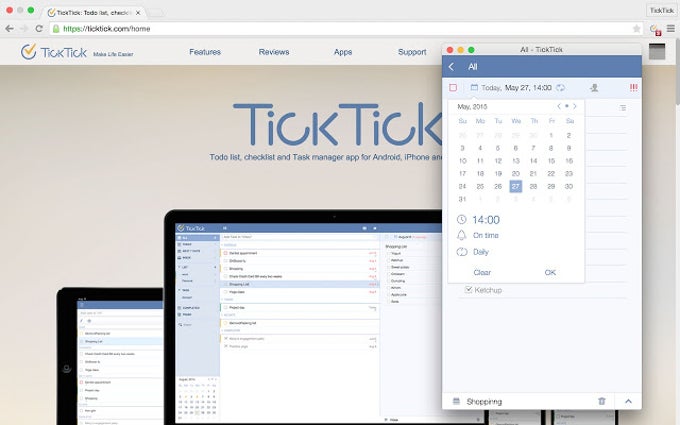The height and width of the screenshot is (425, 680).
Task: Click the page vertical scrollbar
Action: click(x=677, y=72)
